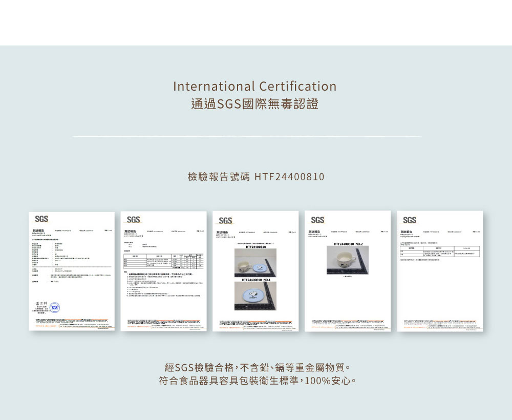This screenshot has height=420, width=512.
Task: Click the cup and plate photo under 'HTF24400810'
Action: coord(255,263)
